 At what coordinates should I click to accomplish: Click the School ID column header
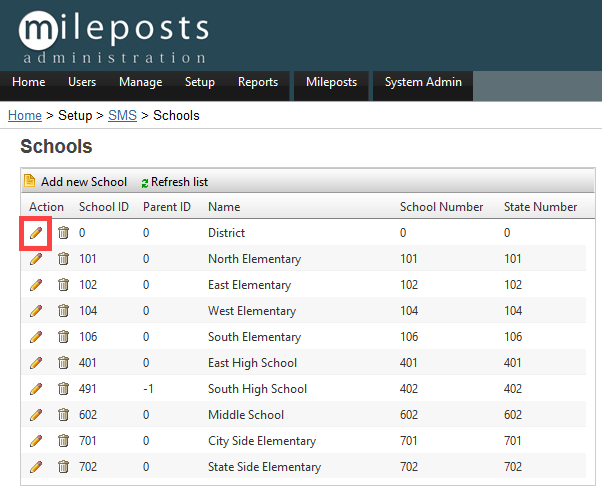tap(104, 207)
